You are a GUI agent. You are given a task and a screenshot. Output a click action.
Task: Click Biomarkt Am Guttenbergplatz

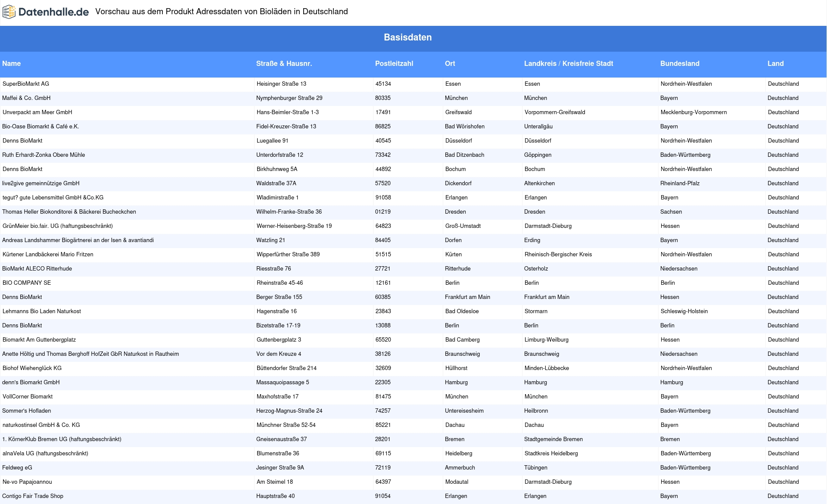click(x=39, y=340)
